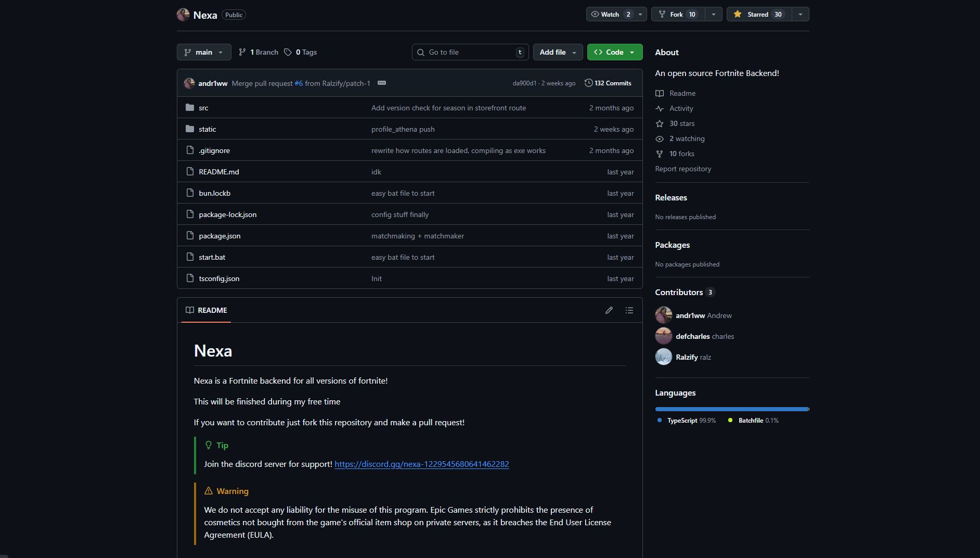Open the Releases section heading
This screenshot has width=980, height=558.
click(671, 198)
